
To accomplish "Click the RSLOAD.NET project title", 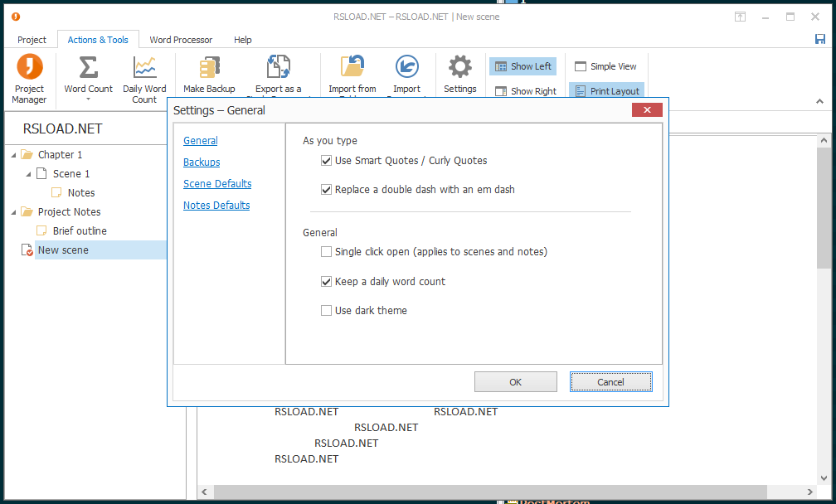I will 62,128.
